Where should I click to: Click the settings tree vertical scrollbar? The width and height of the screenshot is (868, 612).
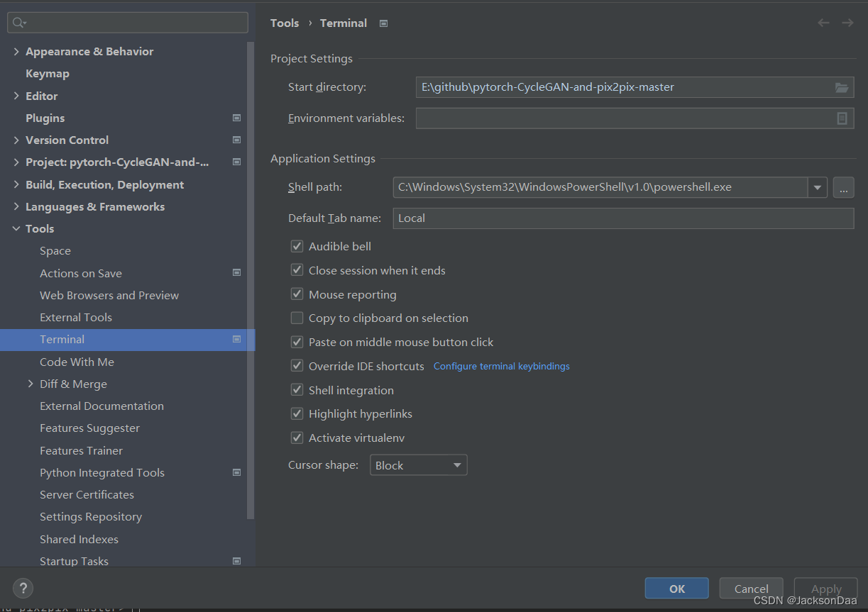click(250, 280)
